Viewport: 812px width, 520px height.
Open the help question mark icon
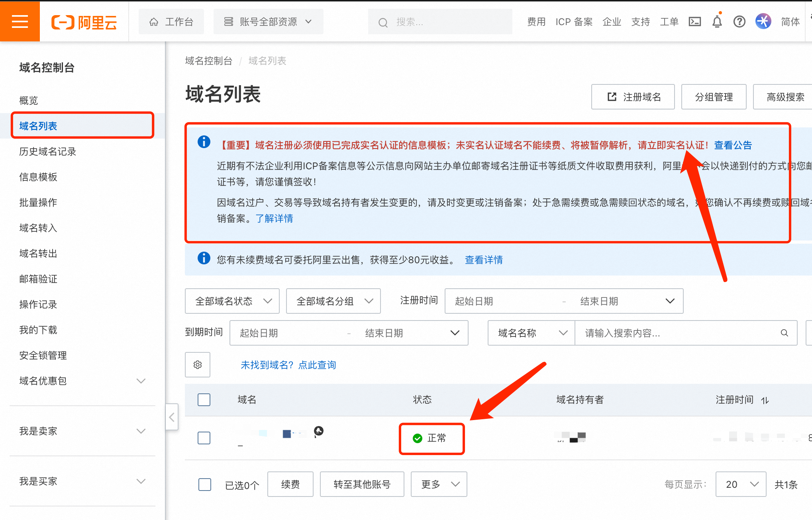pos(739,22)
